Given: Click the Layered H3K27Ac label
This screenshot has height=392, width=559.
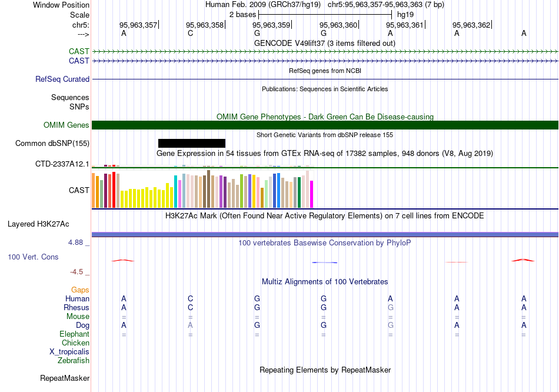Looking at the screenshot, I should (38, 224).
